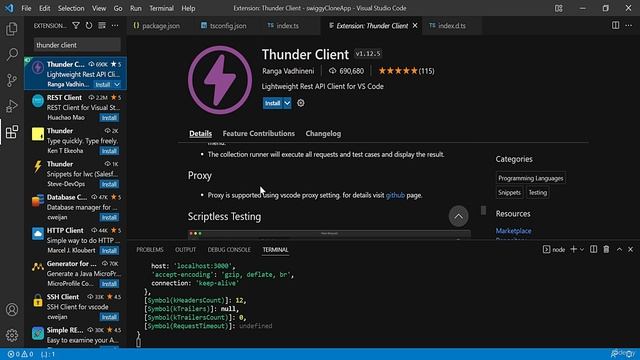Click the details page vertical scrollbar thumb
Screen dimensions: 640x360
tap(483, 210)
